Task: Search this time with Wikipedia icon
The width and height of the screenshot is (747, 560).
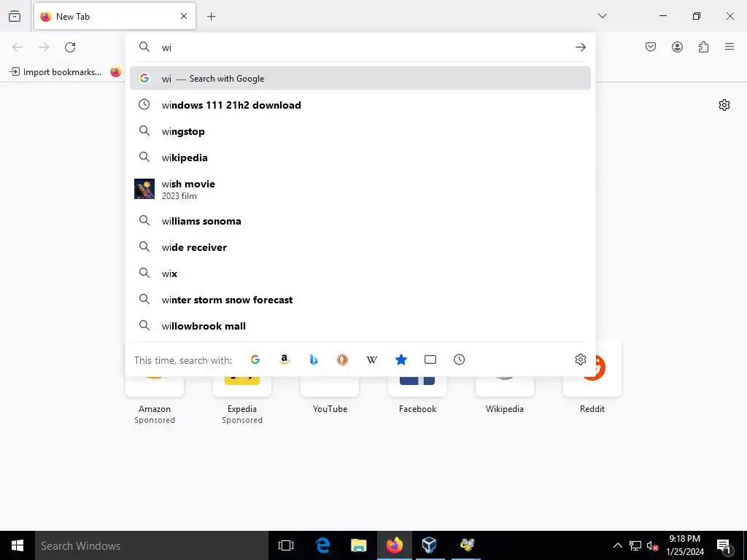Action: pos(372,359)
